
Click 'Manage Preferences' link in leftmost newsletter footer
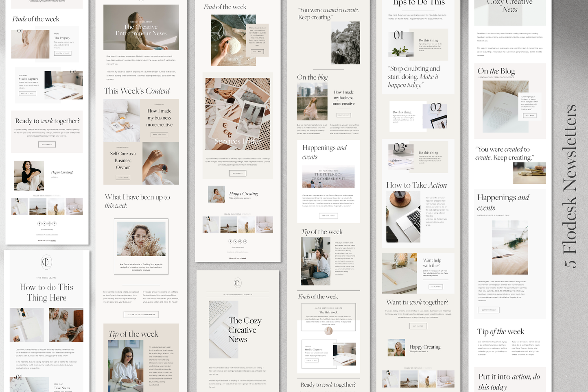[x=52, y=234]
